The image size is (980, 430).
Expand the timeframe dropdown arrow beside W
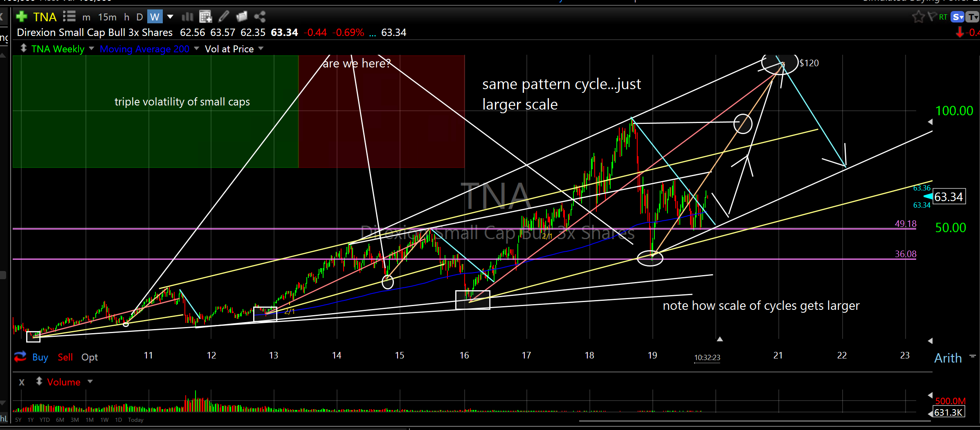coord(170,17)
